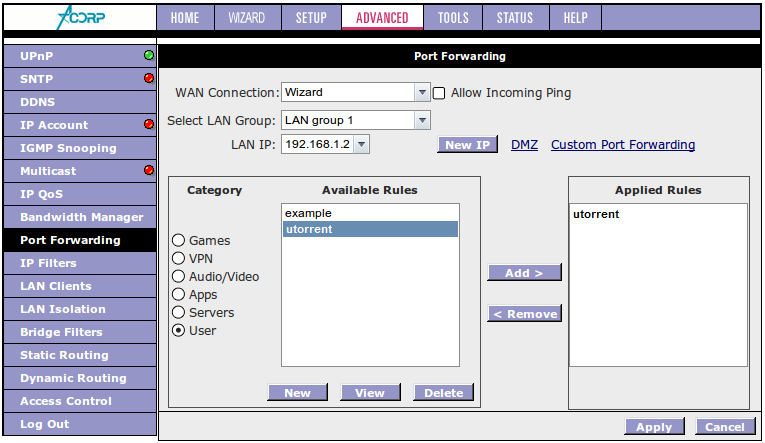Click the red IP Account status indicator
Image resolution: width=765 pixels, height=443 pixels.
[149, 124]
